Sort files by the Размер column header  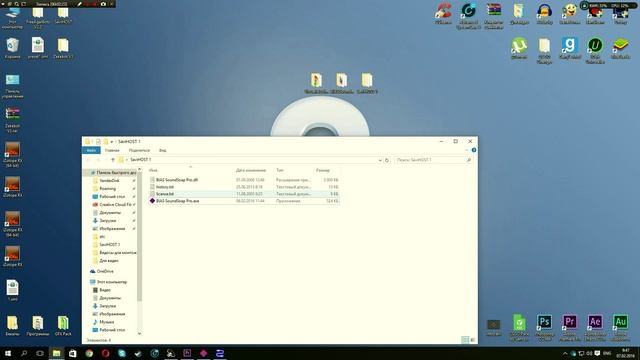pos(322,170)
